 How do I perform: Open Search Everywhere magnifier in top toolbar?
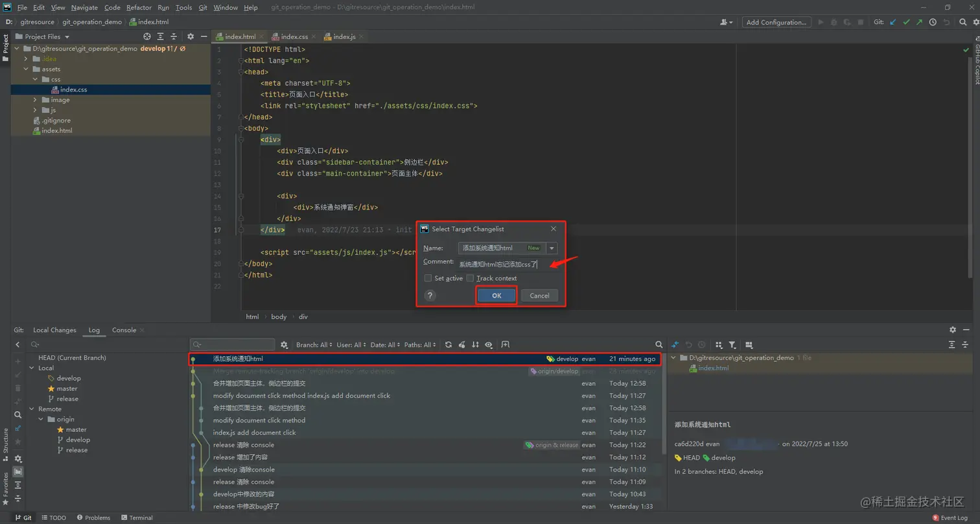(962, 22)
